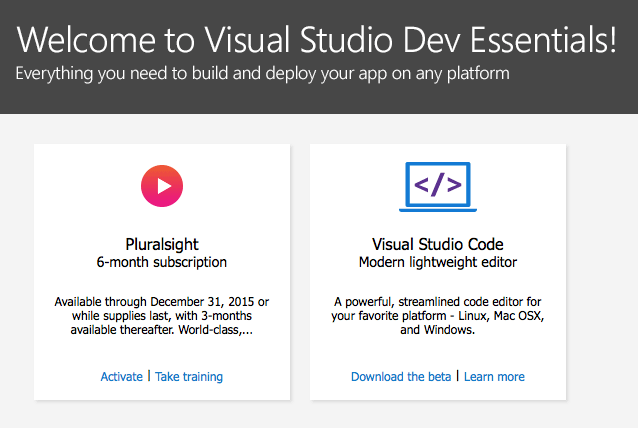638x428 pixels.
Task: Activate the Pluralsight subscription
Action: pyautogui.click(x=122, y=377)
